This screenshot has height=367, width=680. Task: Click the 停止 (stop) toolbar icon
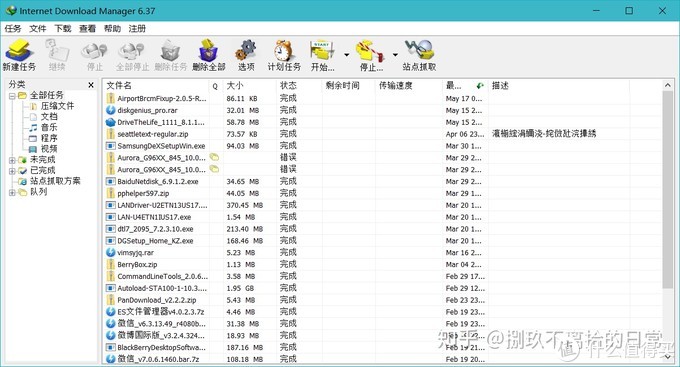coord(94,55)
